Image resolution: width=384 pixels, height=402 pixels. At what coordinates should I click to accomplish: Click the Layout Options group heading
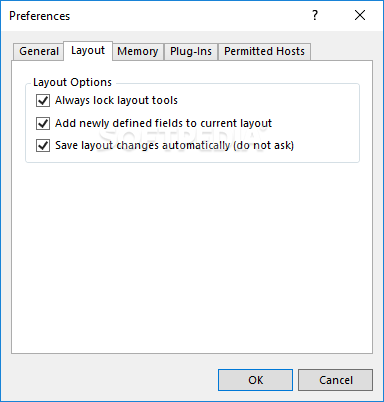(x=72, y=82)
